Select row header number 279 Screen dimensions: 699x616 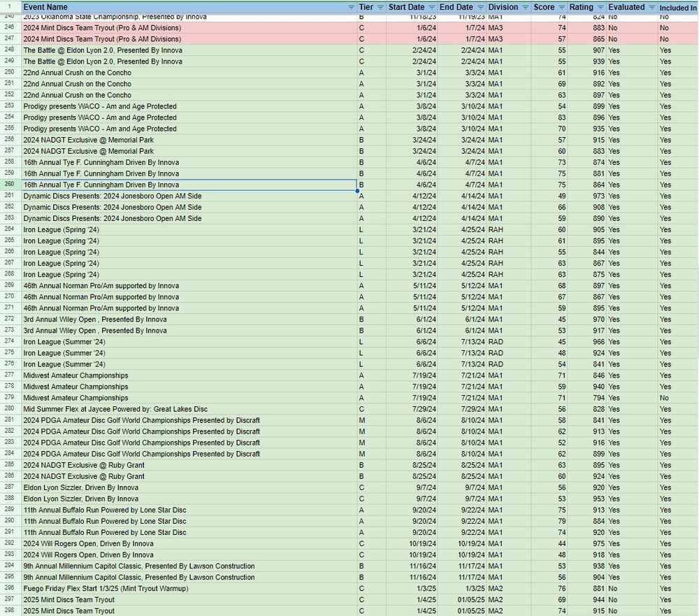(x=9, y=397)
